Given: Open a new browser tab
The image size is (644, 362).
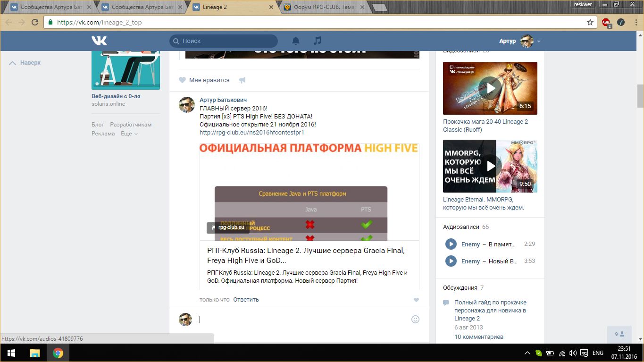Looking at the screenshot, I should point(379,8).
